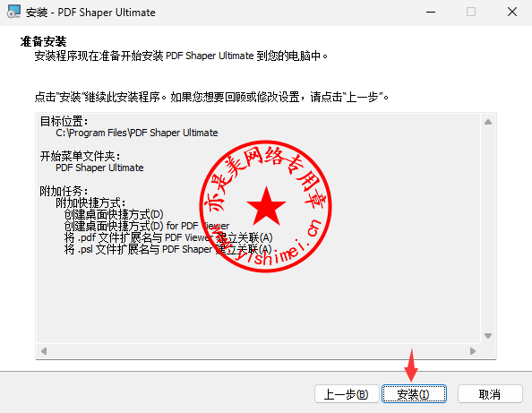The width and height of the screenshot is (532, 413).
Task: Select the path C:\Program Files\PDF Shaper Ultimate
Action: point(137,133)
